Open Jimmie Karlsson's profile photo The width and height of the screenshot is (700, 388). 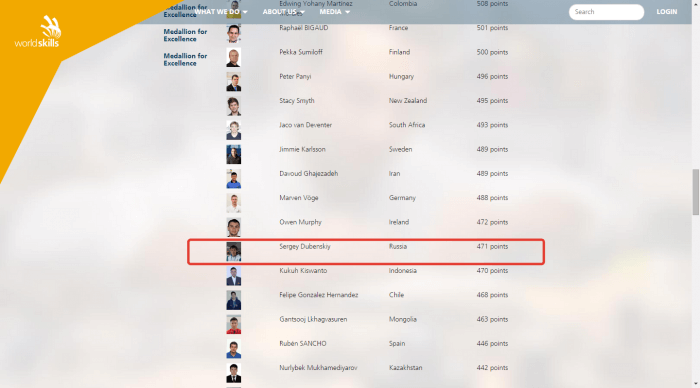click(x=233, y=154)
